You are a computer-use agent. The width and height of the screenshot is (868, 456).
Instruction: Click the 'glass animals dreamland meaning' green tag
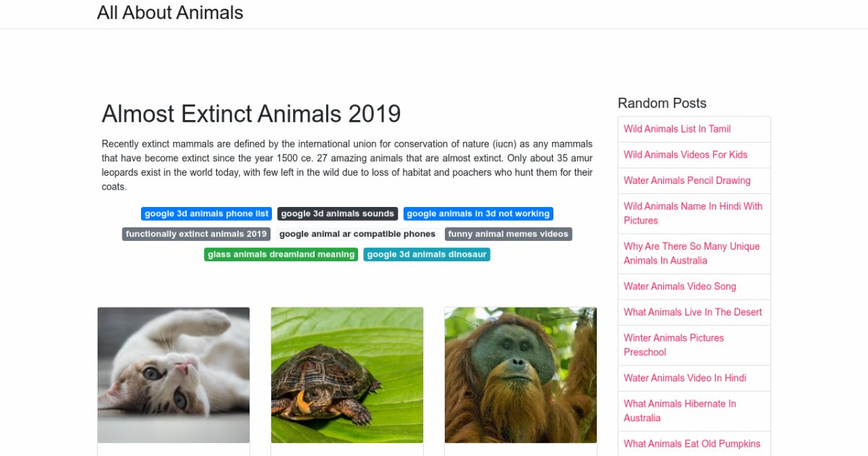pos(281,254)
